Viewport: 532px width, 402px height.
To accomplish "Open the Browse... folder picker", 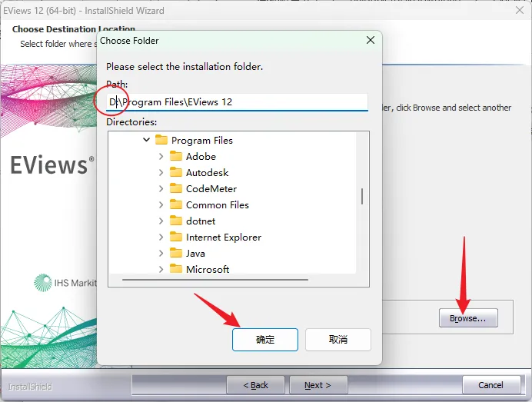I will [x=468, y=318].
